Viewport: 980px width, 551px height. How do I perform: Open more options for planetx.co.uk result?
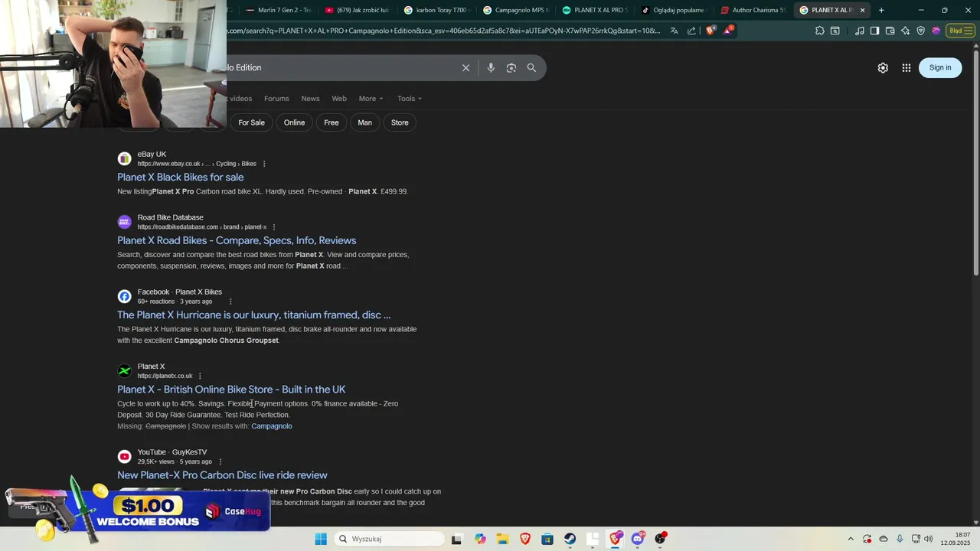point(200,376)
